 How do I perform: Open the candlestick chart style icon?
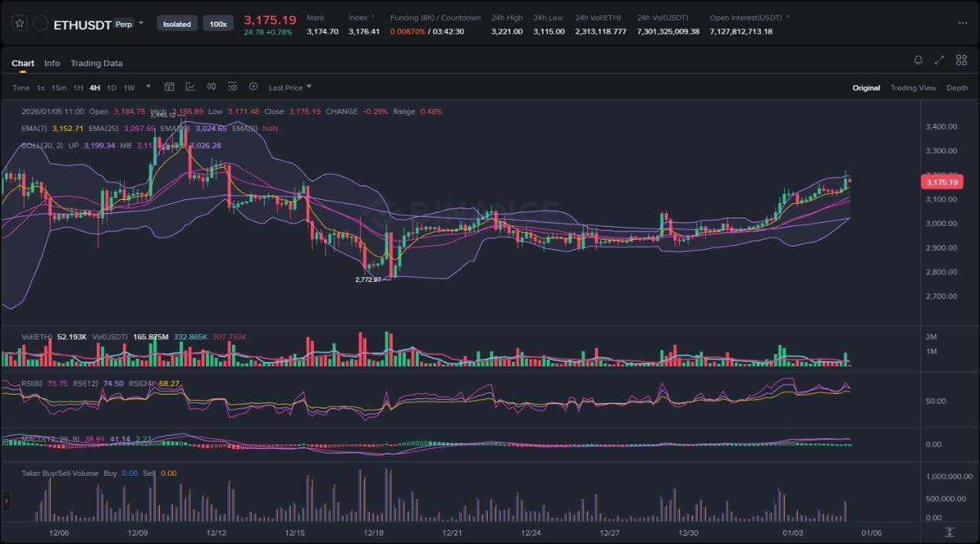click(x=211, y=87)
